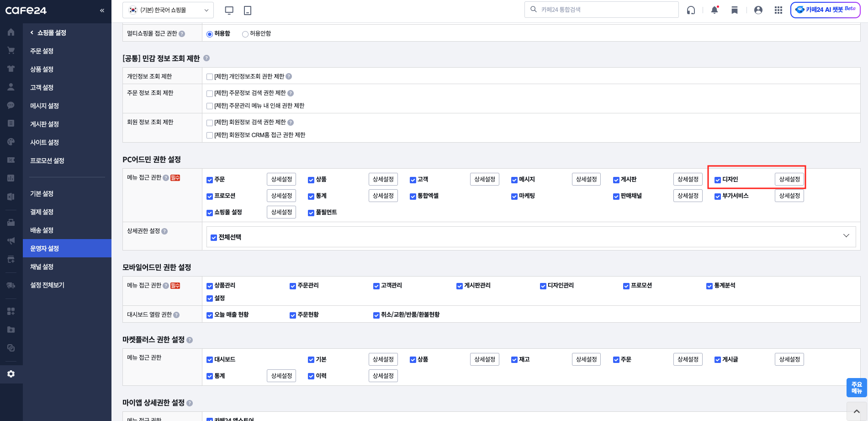This screenshot has width=868, height=421.
Task: Expand the 전체선택 detail permission chevron
Action: 846,236
